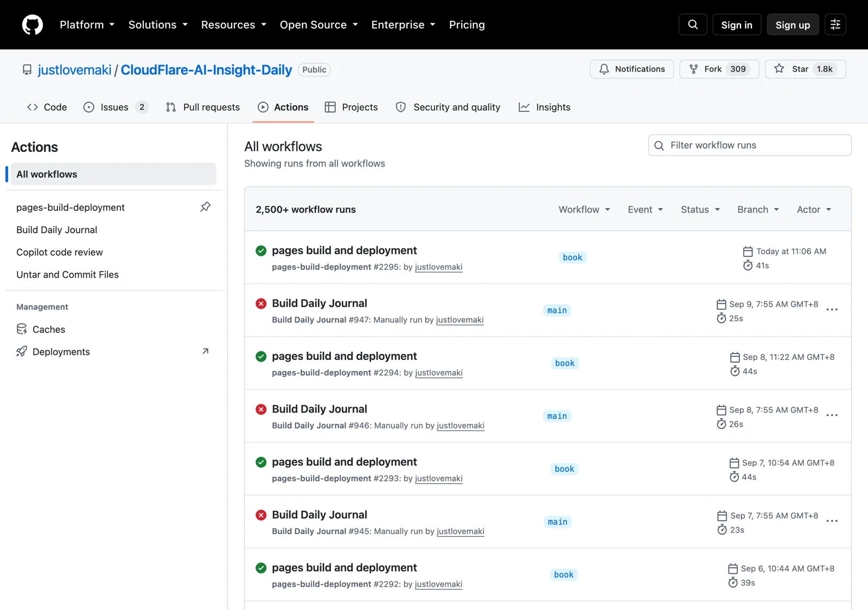Expand the Platform menu
Viewport: 868px width, 610px height.
tap(87, 25)
